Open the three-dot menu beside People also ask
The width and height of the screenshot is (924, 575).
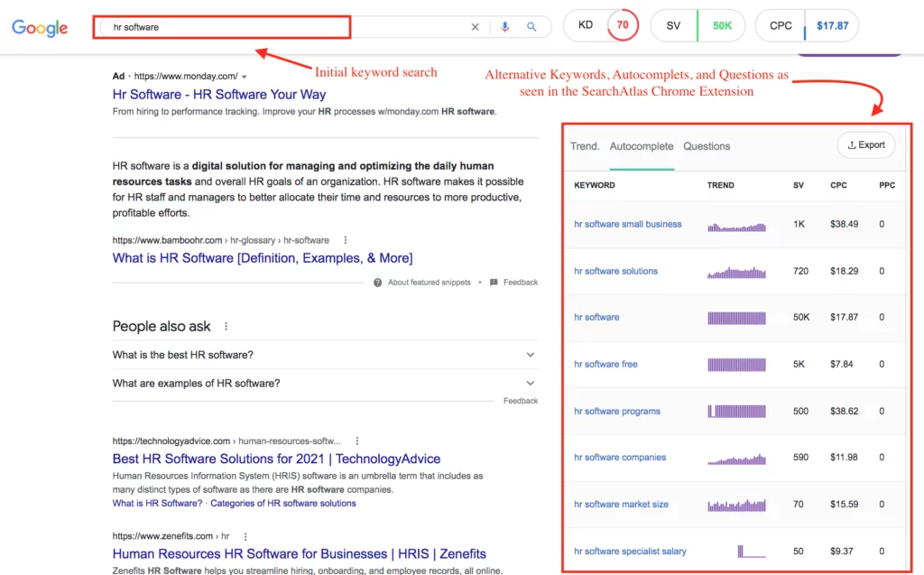click(225, 325)
